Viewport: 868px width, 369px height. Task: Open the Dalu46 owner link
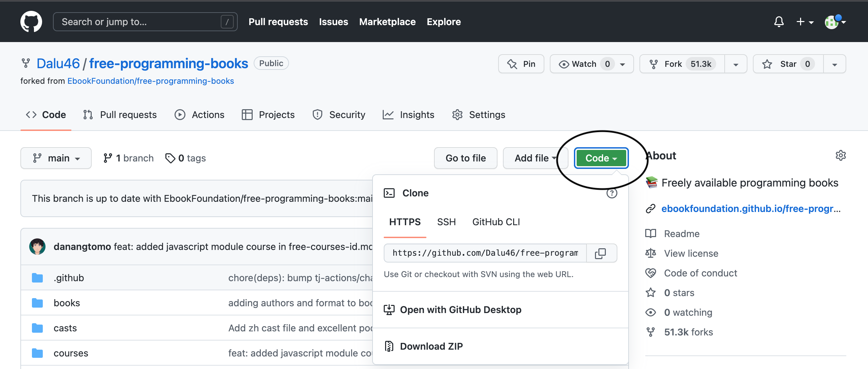click(x=58, y=63)
